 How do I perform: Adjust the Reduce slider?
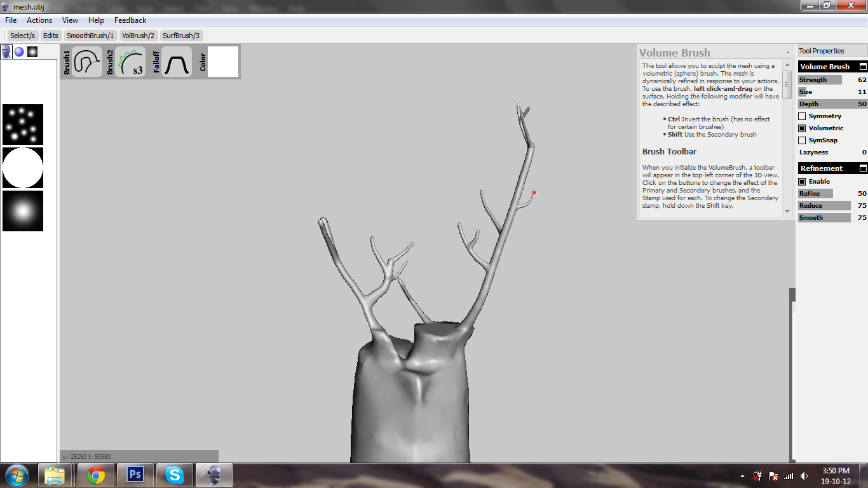point(832,206)
